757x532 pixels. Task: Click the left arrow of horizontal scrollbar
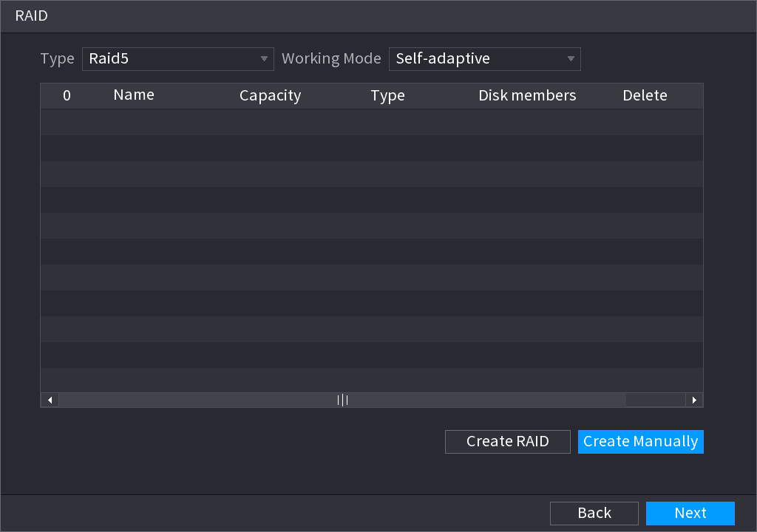pyautogui.click(x=50, y=400)
